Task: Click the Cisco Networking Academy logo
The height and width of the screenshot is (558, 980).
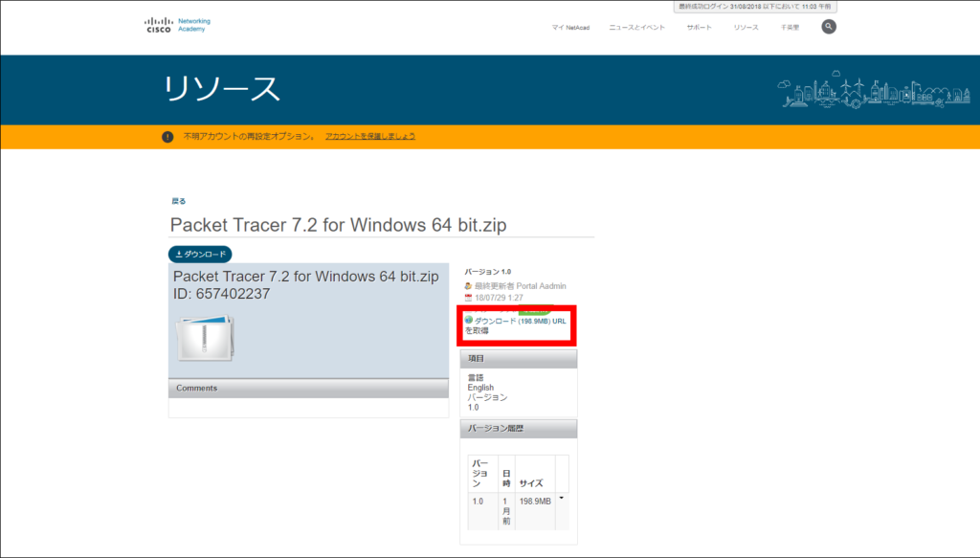Action: coord(177,25)
